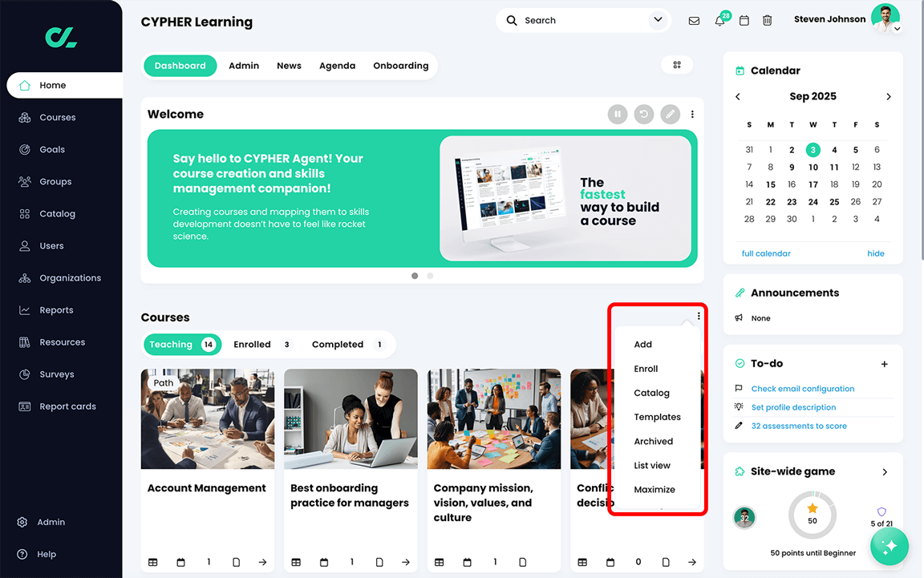Viewport: 924px width, 578px height.
Task: Open the full calendar link
Action: coord(765,253)
